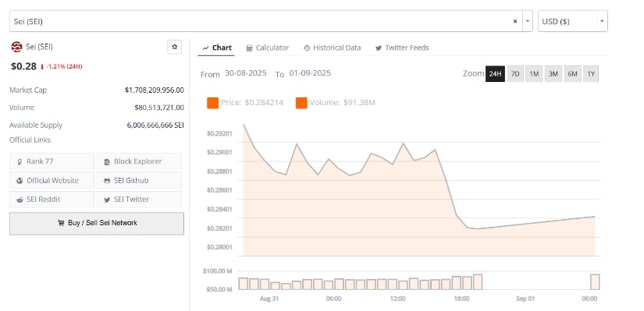Visit the Official Website link
The image size is (644, 311).
[x=52, y=180]
